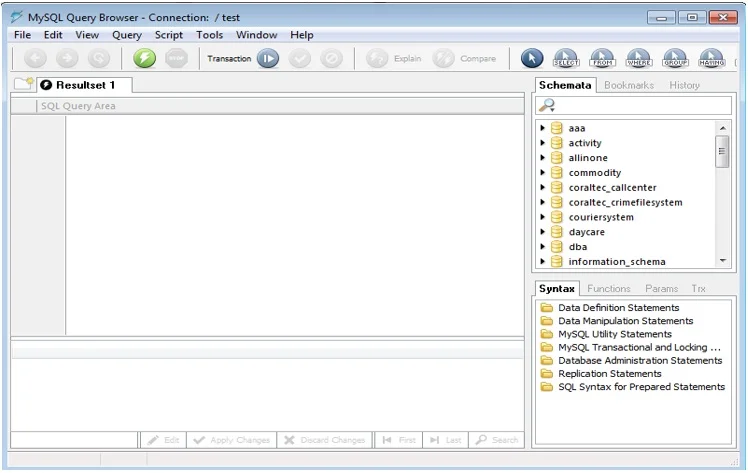Expand the commodity schema
The image size is (748, 473).
pos(542,172)
